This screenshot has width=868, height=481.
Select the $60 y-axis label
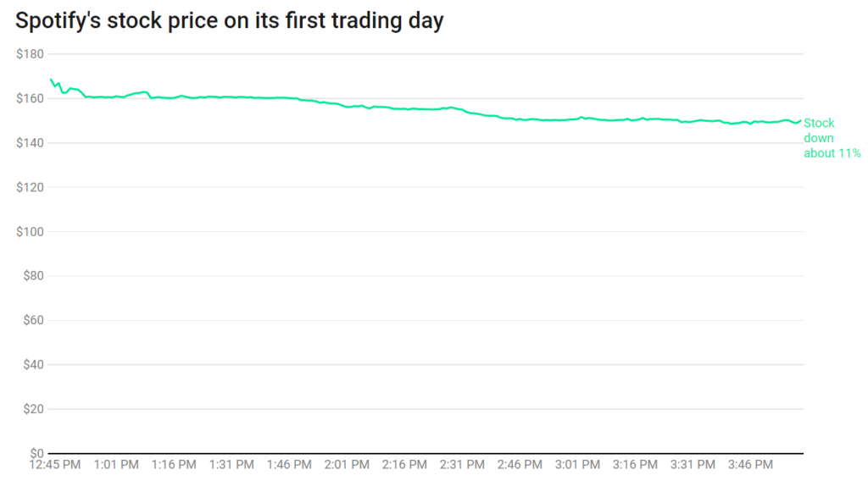(x=32, y=320)
